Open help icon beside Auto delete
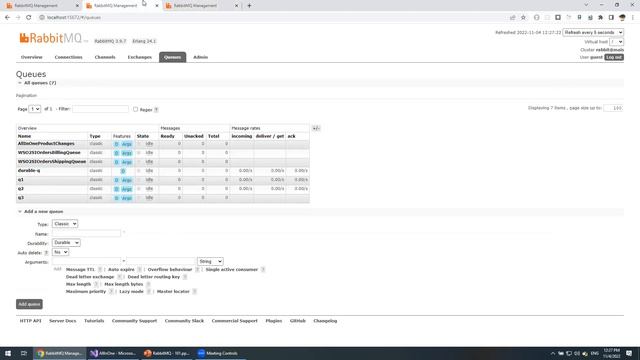Screen dimensions: 640x360 (x=46, y=253)
